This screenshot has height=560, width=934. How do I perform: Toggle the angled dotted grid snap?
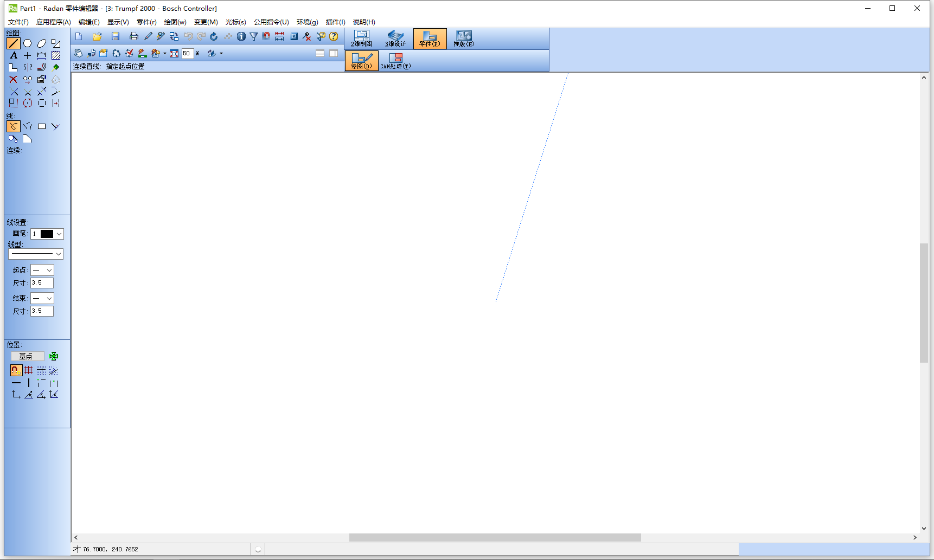tap(54, 370)
